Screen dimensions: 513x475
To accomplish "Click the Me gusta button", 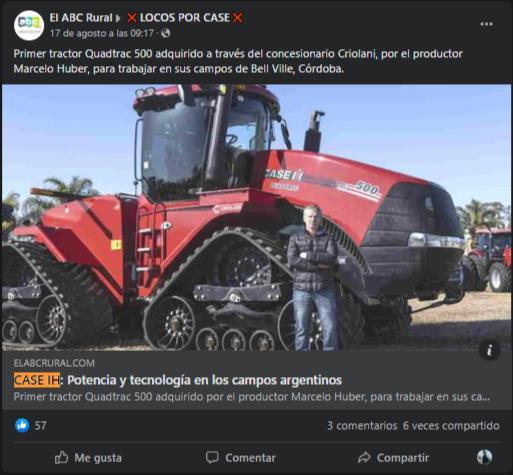I will point(88,458).
